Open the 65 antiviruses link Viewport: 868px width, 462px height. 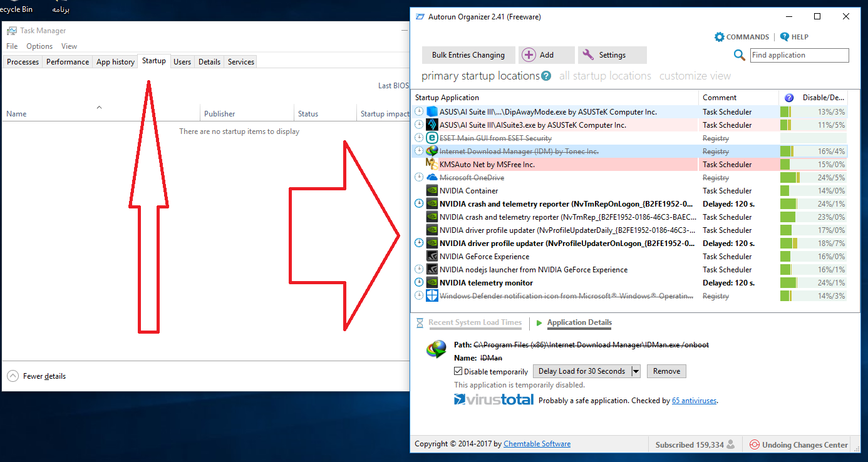(x=694, y=401)
